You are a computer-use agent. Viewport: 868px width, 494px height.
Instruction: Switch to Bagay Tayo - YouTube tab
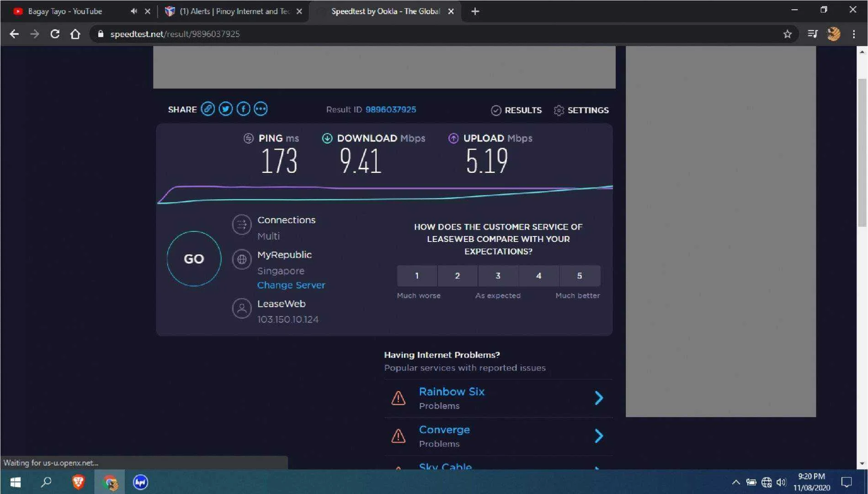[65, 11]
